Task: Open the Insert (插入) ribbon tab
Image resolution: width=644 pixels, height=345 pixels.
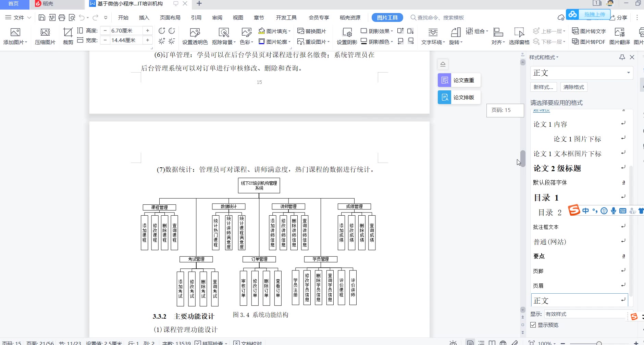Action: click(x=144, y=17)
